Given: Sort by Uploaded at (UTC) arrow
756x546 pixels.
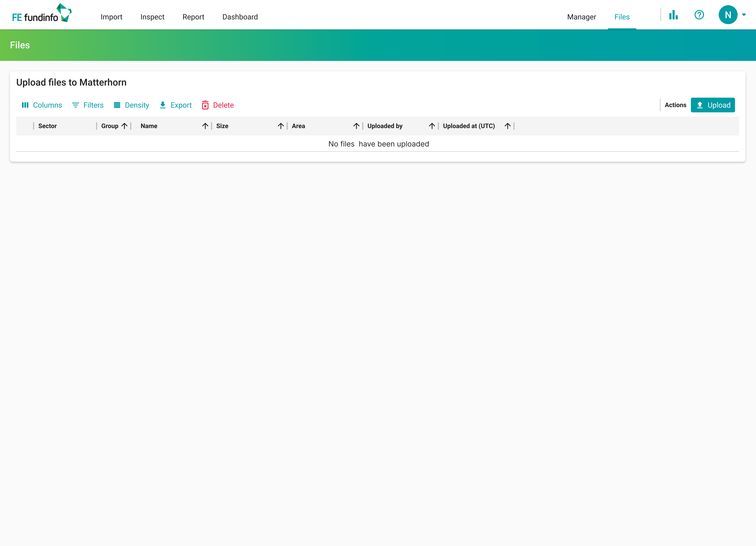Looking at the screenshot, I should tap(508, 126).
